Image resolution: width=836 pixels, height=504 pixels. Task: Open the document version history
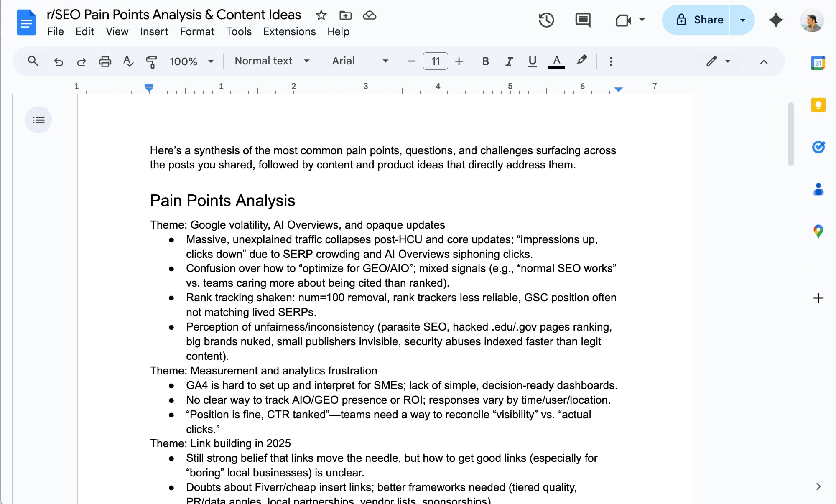click(547, 20)
